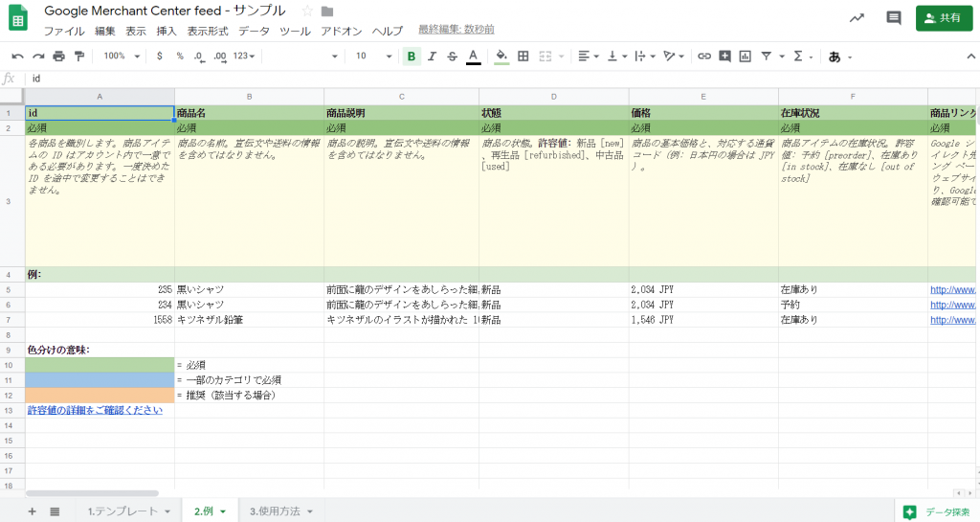
Task: Collapse the toolbar with chevron
Action: (970, 57)
